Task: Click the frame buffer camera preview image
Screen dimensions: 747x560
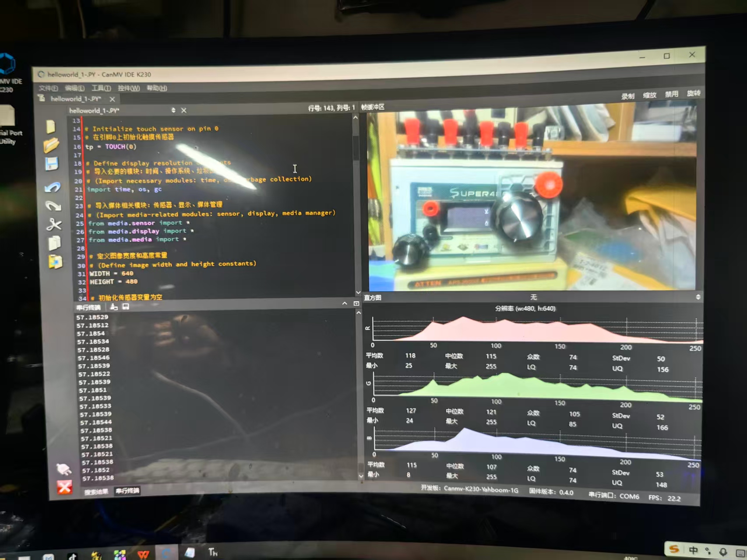Action: click(532, 197)
